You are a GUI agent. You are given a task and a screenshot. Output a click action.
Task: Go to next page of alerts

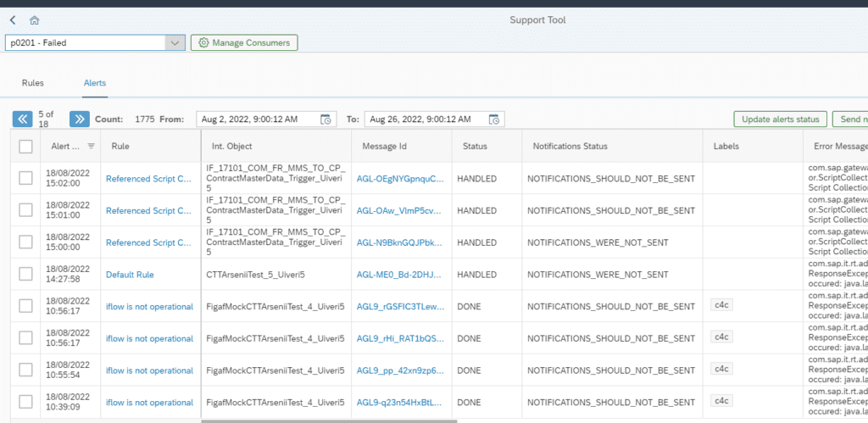[80, 119]
